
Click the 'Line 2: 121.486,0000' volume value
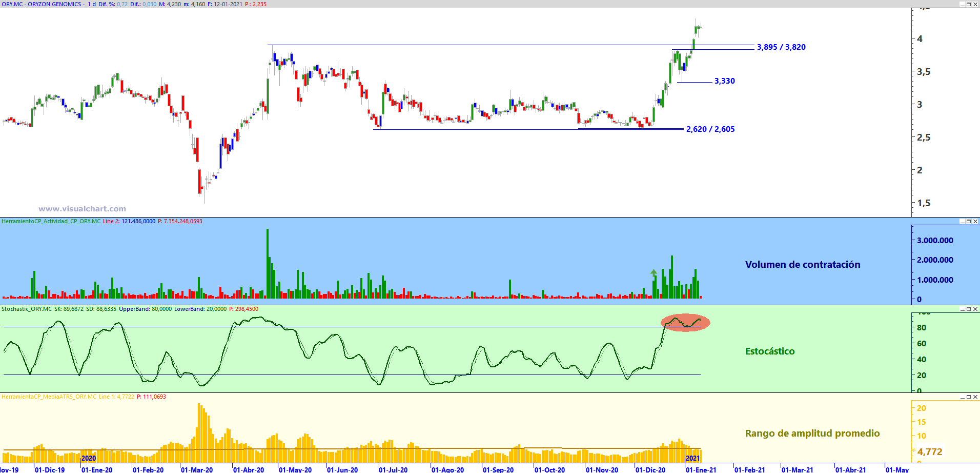point(129,222)
